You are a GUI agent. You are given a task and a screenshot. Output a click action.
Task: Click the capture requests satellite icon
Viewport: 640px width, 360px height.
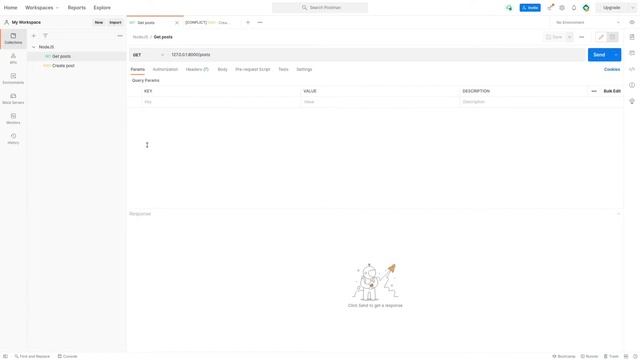(551, 7)
